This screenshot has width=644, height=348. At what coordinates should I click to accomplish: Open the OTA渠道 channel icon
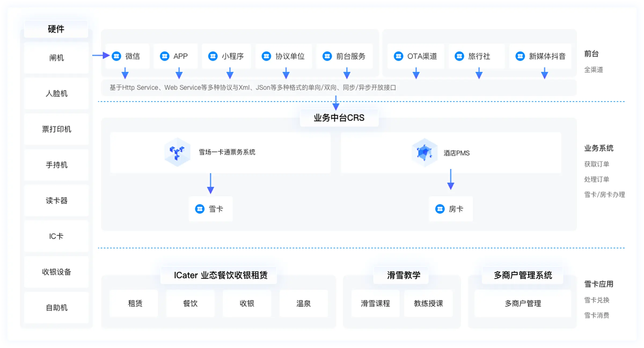[398, 56]
